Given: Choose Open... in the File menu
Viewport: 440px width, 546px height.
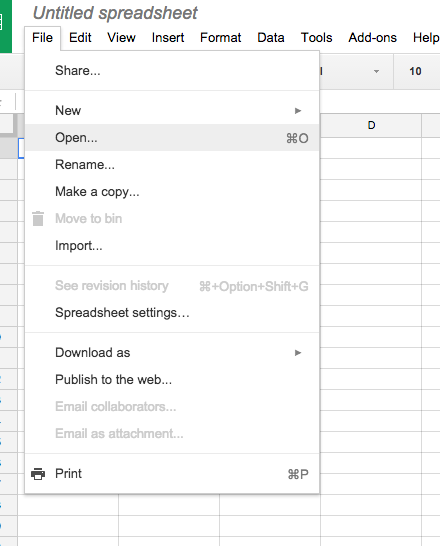Looking at the screenshot, I should pos(172,138).
